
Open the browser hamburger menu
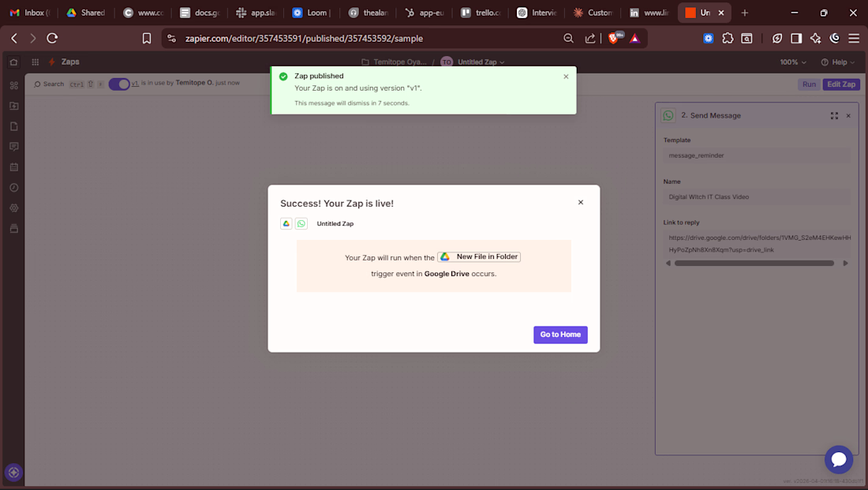(854, 38)
